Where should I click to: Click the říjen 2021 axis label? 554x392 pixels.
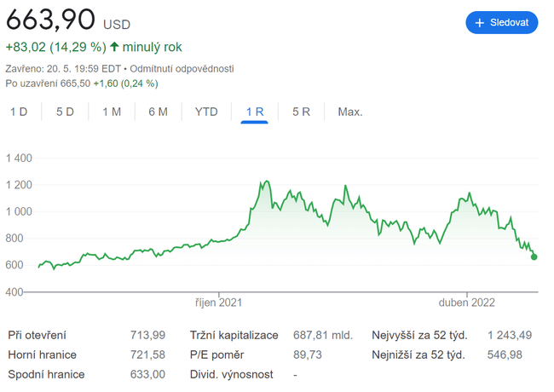tap(219, 302)
